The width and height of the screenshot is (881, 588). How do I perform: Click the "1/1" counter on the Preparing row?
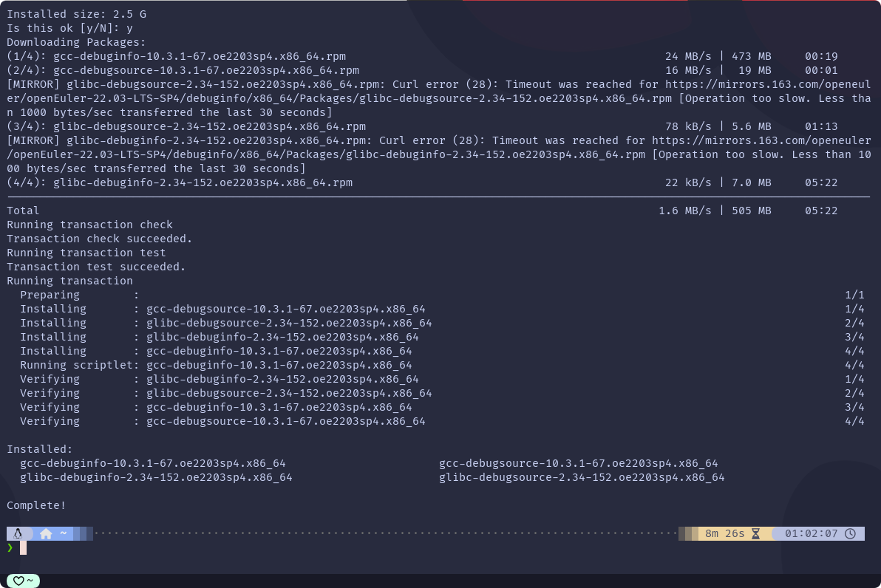point(854,295)
